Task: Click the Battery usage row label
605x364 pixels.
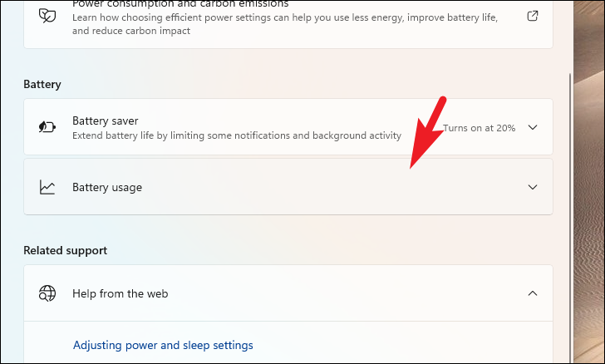Action: pos(107,187)
